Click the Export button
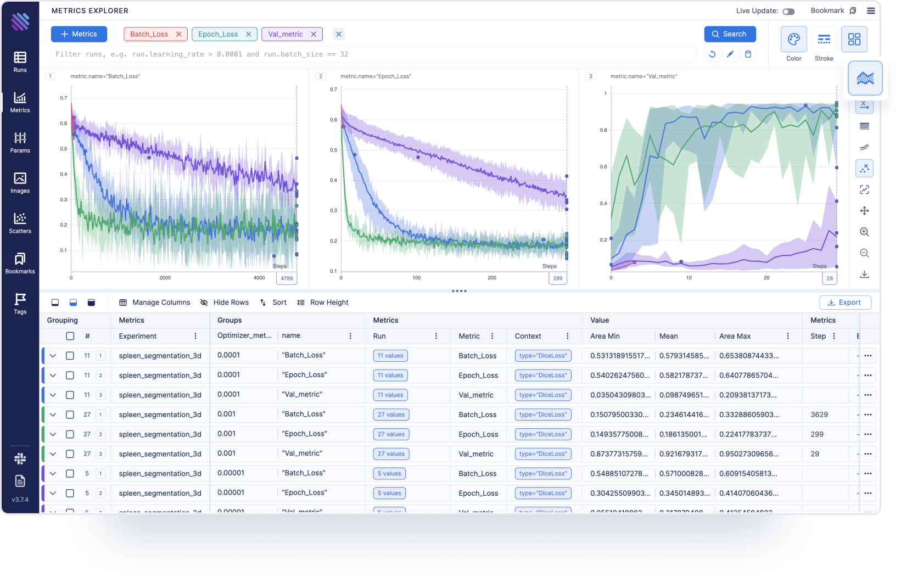Image resolution: width=901 pixels, height=588 pixels. click(844, 303)
